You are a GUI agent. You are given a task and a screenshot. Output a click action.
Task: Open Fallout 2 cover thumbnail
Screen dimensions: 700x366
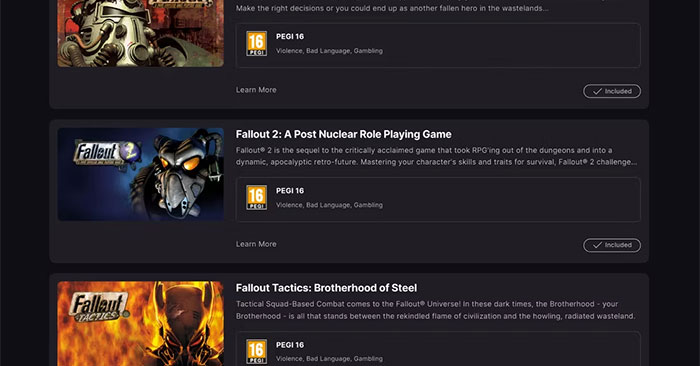[x=141, y=174]
